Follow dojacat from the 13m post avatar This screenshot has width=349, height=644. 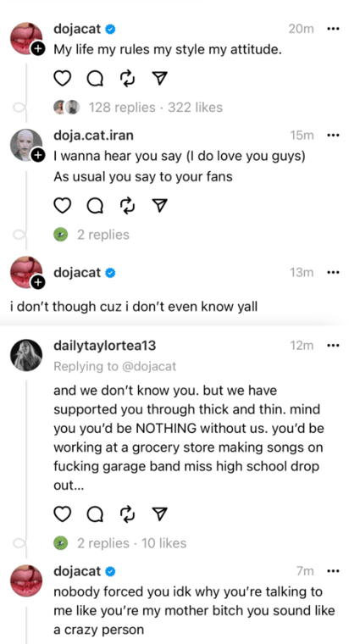click(37, 282)
